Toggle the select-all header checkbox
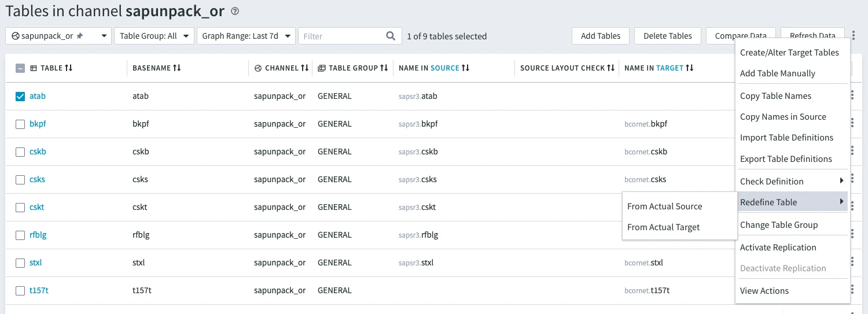 pos(20,68)
